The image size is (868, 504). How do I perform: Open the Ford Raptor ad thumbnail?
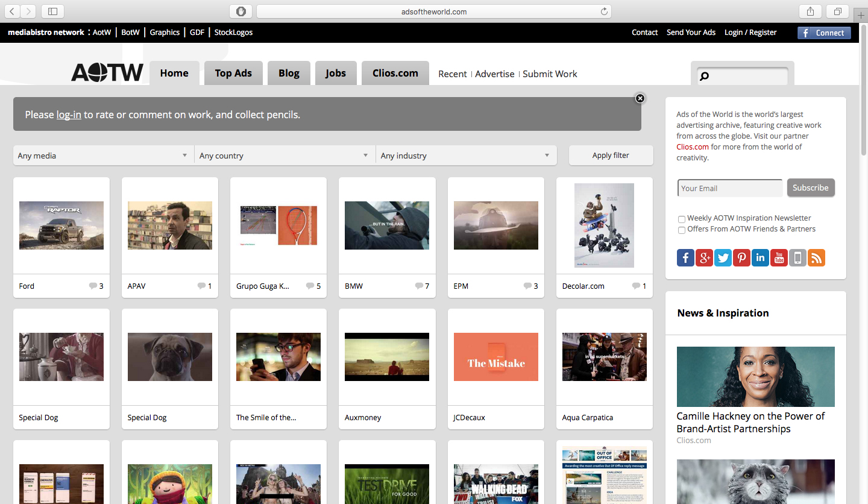point(61,225)
